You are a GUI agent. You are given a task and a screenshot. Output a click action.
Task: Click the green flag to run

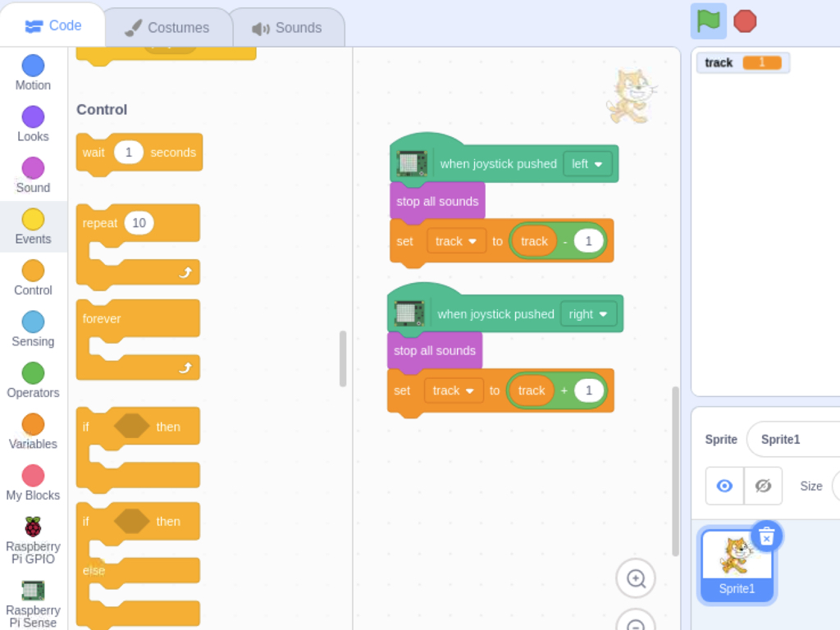tap(708, 21)
